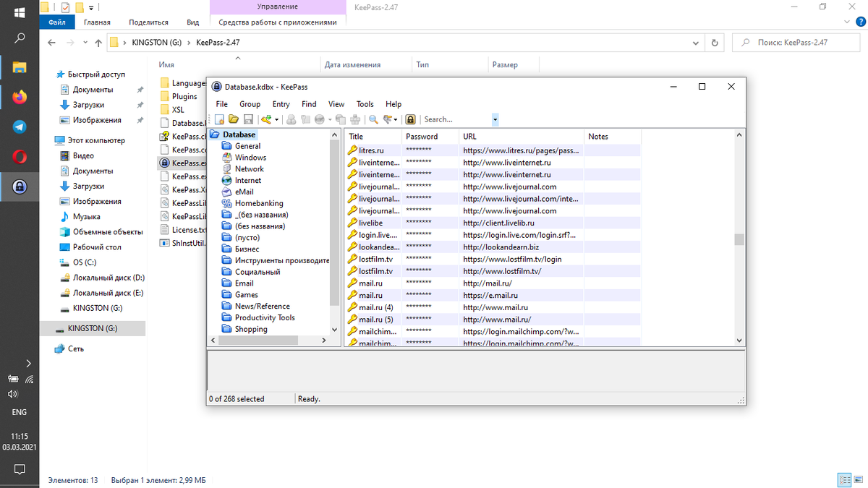
Task: Click the Save database floppy icon
Action: [x=248, y=119]
